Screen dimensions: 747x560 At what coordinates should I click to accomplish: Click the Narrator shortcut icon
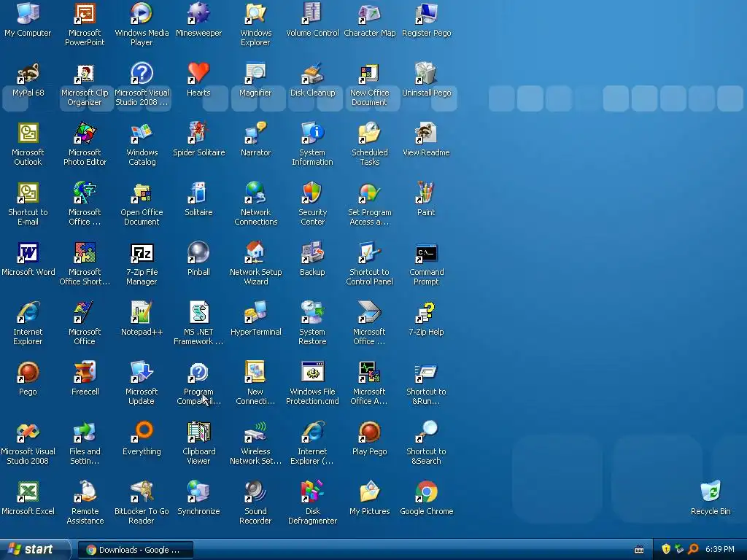(x=256, y=133)
